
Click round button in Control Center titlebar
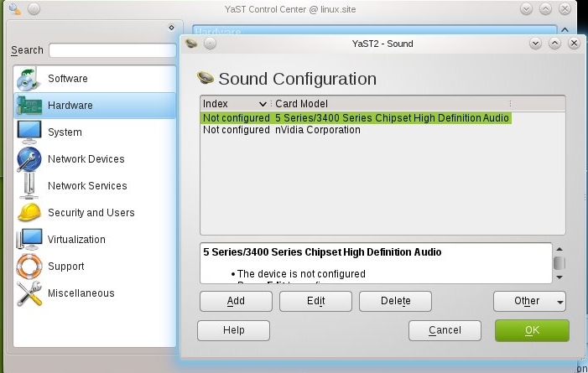point(34,8)
